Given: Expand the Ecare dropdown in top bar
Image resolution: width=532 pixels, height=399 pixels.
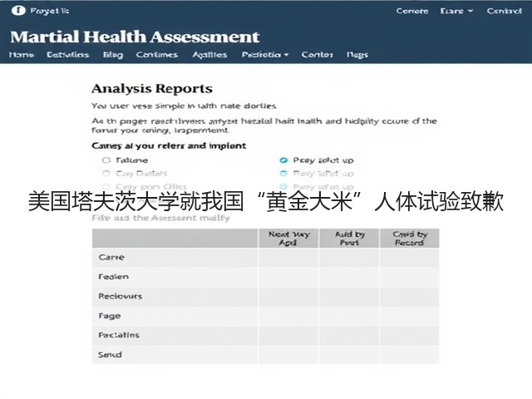Looking at the screenshot, I should tap(456, 11).
